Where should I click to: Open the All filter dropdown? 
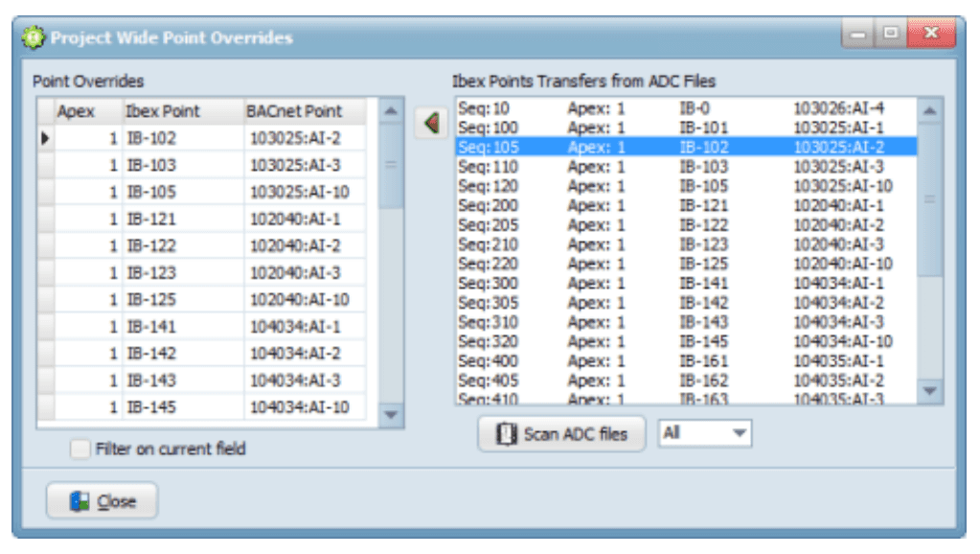pyautogui.click(x=705, y=433)
